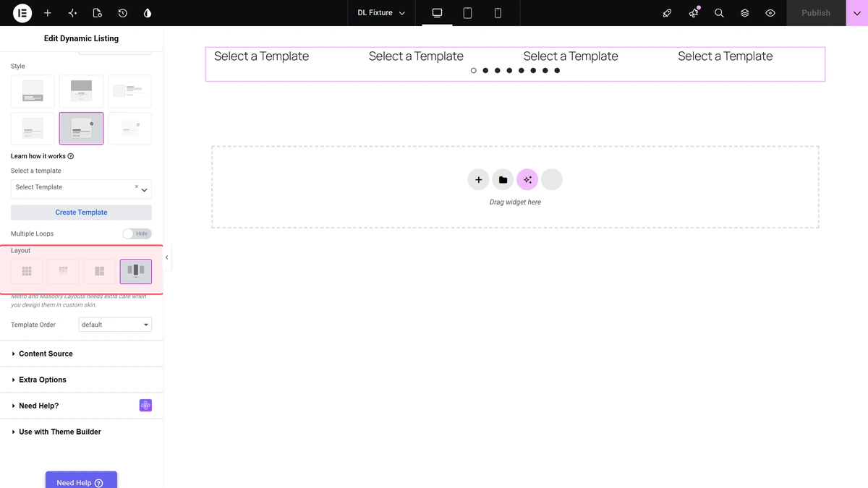Viewport: 868px width, 488px height.
Task: Click the add element plus icon in top bar
Action: (48, 13)
